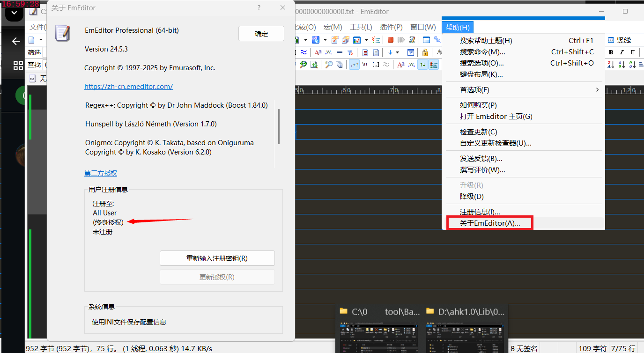
Task: Select 注册信息(I)... menu entry
Action: pyautogui.click(x=523, y=212)
